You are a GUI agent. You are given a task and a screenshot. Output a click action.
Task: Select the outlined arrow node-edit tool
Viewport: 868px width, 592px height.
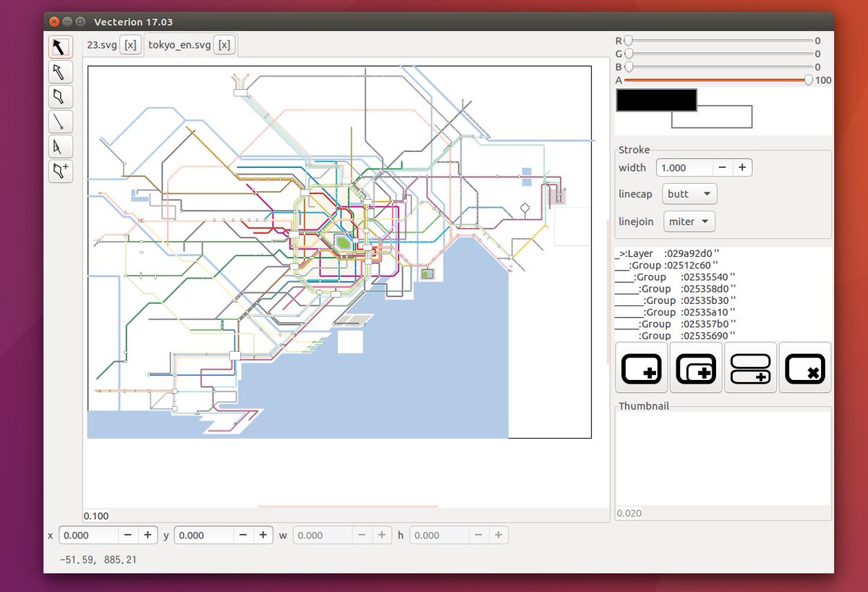61,72
